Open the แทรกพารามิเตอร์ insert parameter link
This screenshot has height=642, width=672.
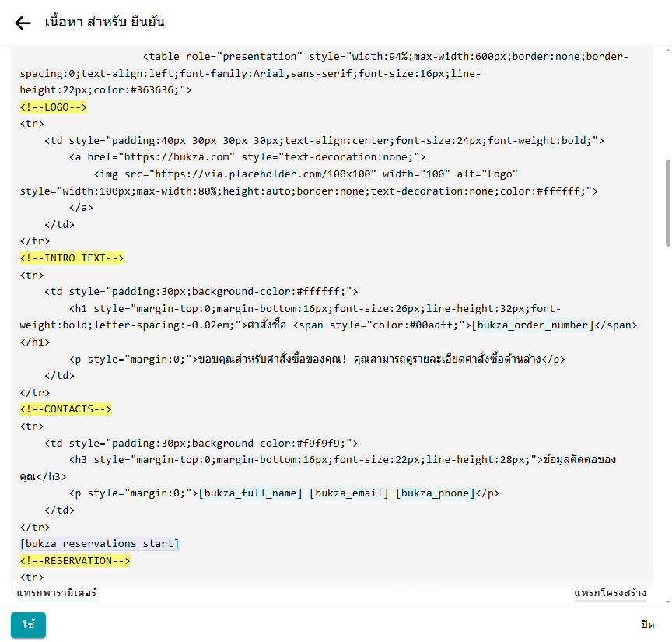(x=57, y=594)
